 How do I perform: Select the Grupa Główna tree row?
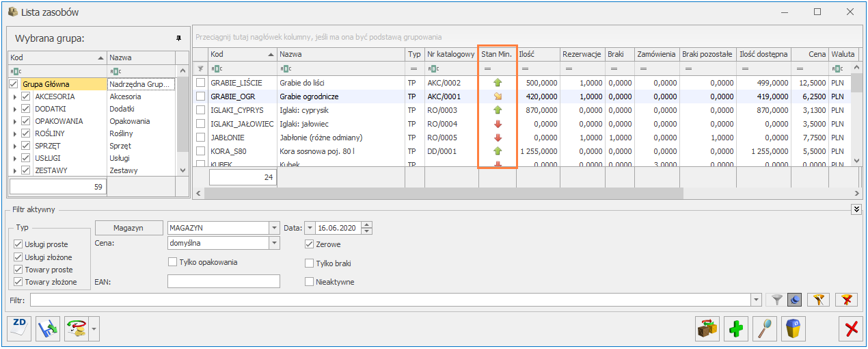(92, 84)
